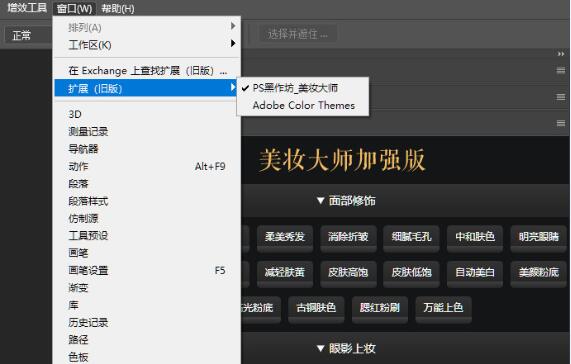Open Adobe Color Themes extension
The height and width of the screenshot is (364, 571).
303,106
